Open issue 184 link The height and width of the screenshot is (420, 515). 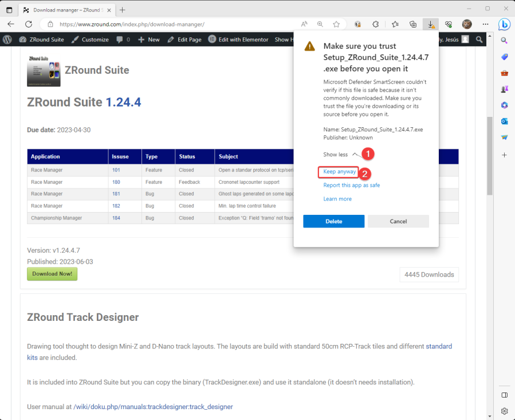(x=116, y=218)
